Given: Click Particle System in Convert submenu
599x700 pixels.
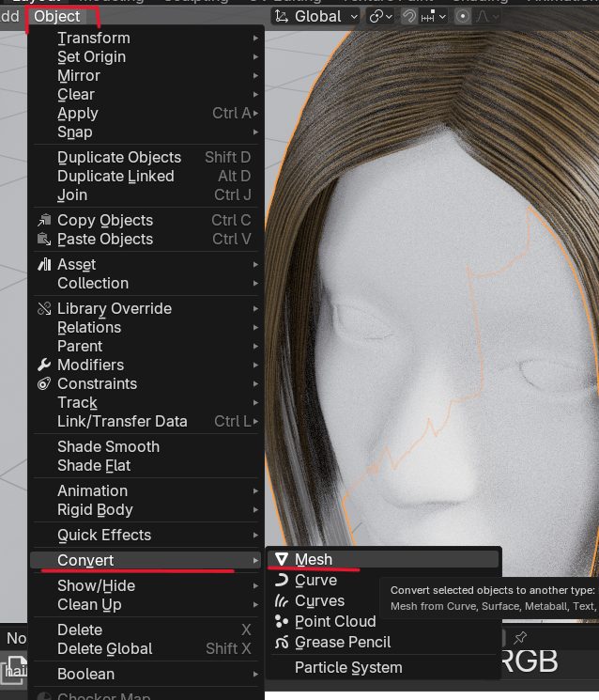Looking at the screenshot, I should coord(348,668).
